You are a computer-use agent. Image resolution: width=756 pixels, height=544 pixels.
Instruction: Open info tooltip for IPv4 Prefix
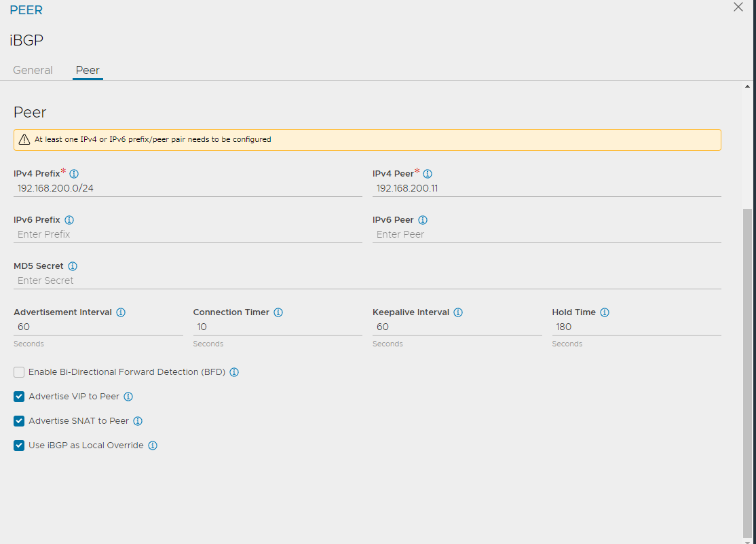pyautogui.click(x=74, y=174)
